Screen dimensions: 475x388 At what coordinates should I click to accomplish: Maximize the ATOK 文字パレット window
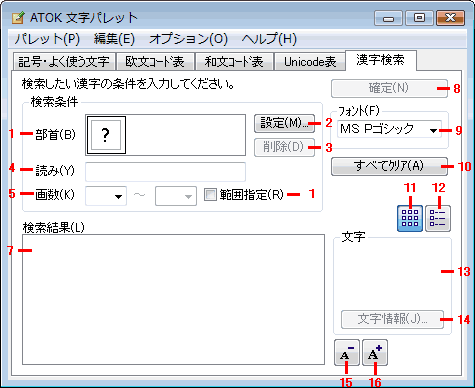coord(419,18)
